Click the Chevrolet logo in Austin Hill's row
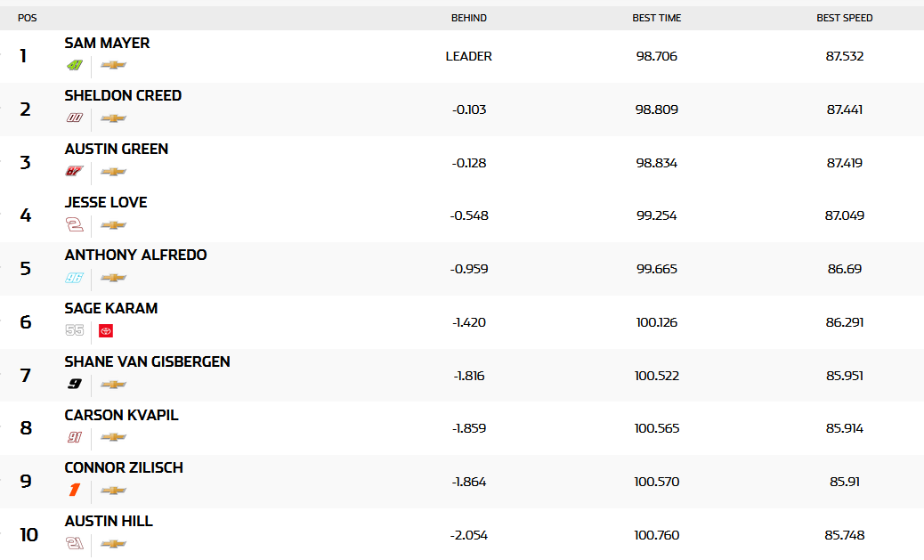Image resolution: width=924 pixels, height=560 pixels. pyautogui.click(x=113, y=544)
